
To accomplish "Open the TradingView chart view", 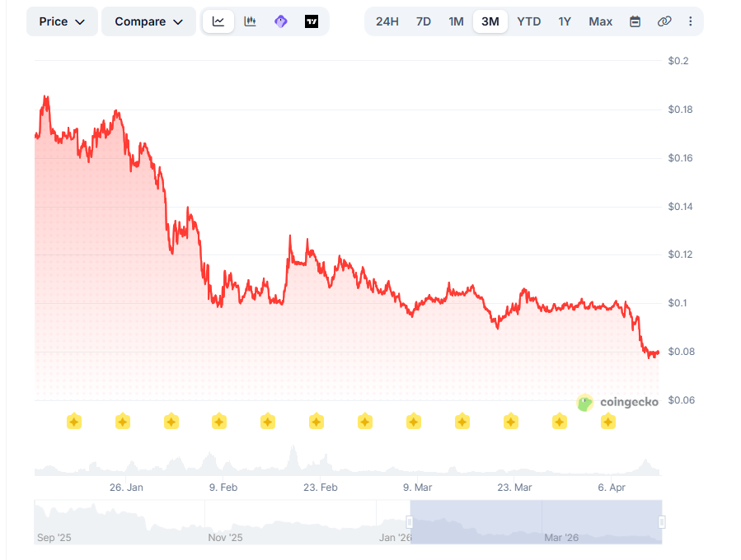I will pos(312,21).
